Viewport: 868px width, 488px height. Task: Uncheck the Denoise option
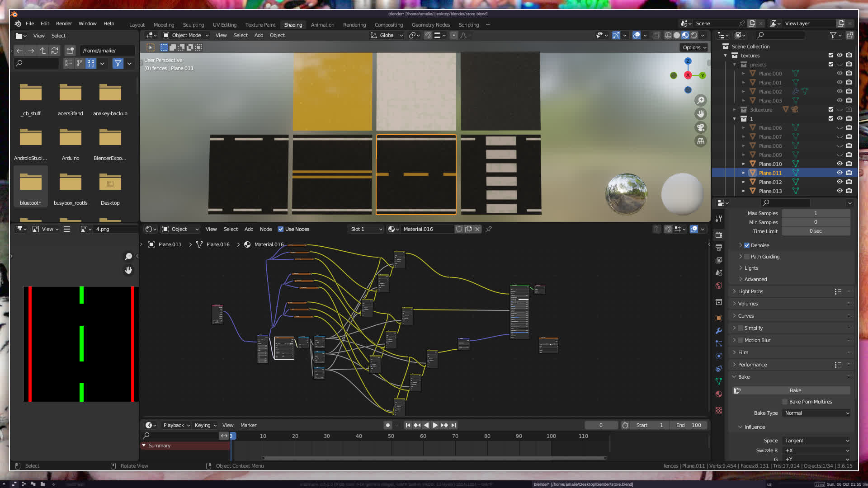coord(747,245)
